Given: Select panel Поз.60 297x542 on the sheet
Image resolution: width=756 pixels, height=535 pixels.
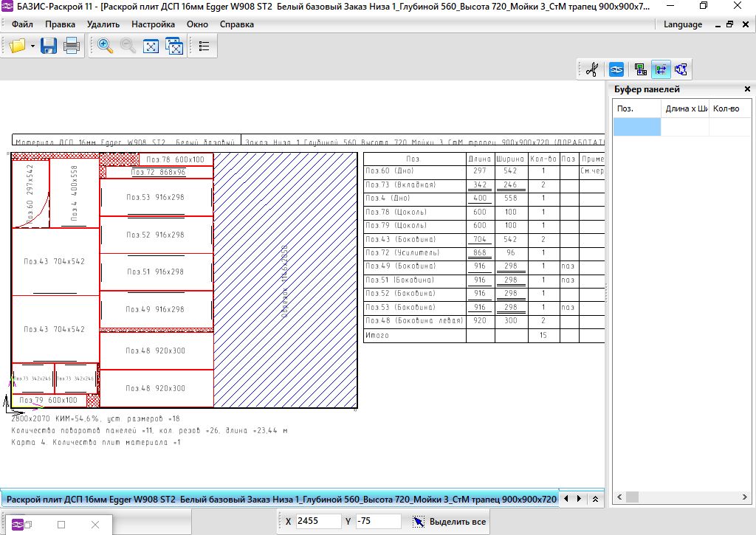Looking at the screenshot, I should (30, 193).
